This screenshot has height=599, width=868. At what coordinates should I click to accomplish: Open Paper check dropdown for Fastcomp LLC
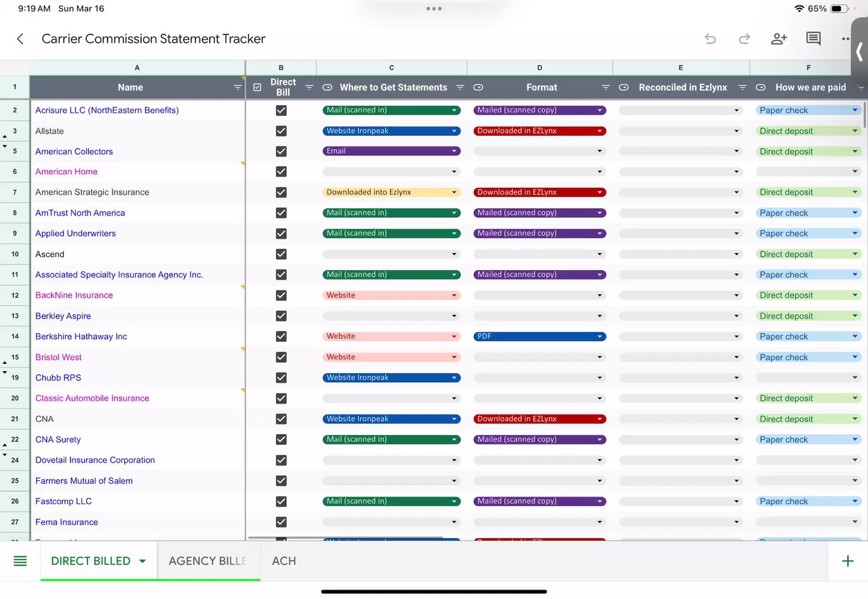(x=808, y=501)
